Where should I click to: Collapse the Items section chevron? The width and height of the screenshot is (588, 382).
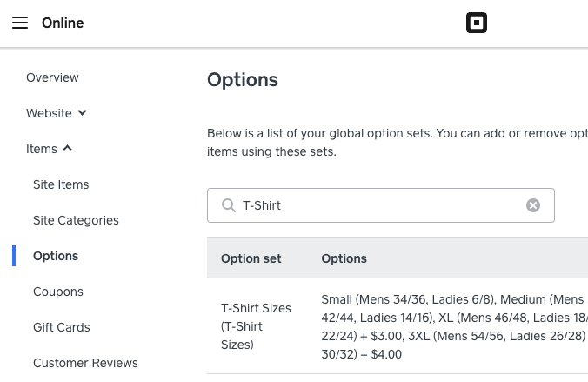pos(68,149)
